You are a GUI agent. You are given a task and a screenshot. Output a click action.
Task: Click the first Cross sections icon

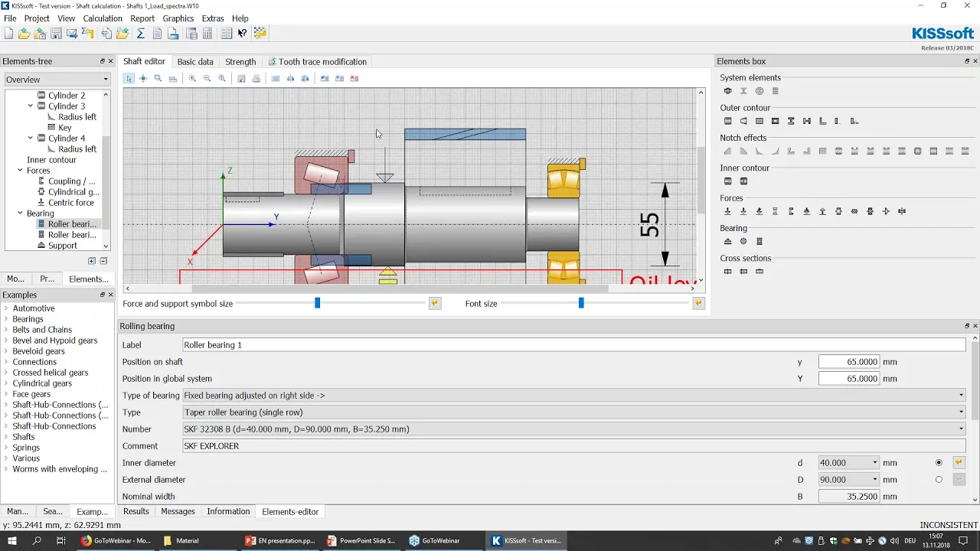click(728, 271)
